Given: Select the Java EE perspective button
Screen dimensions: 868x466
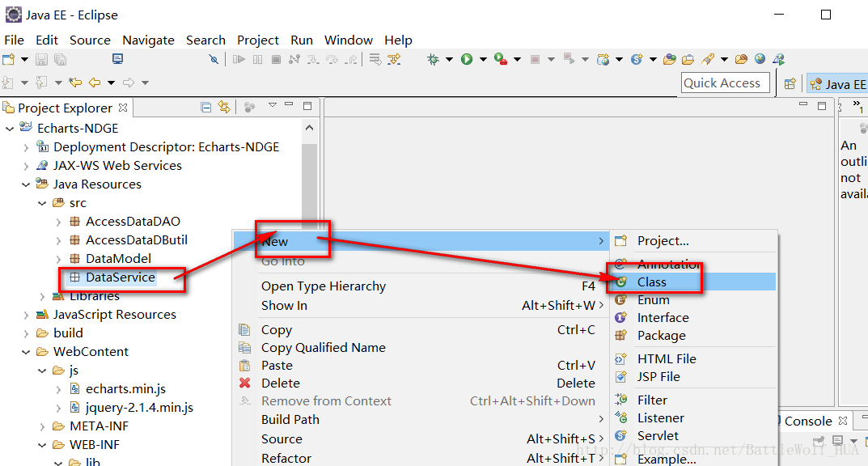Looking at the screenshot, I should click(x=837, y=84).
